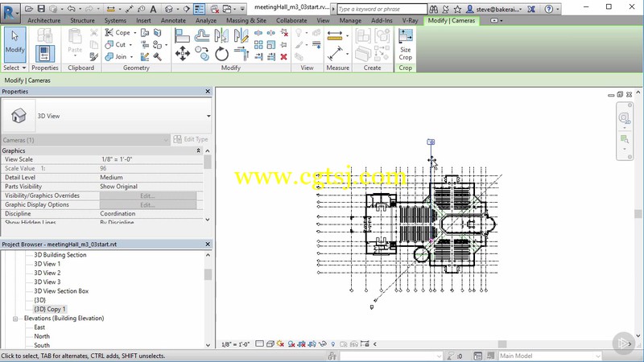The image size is (644, 362).
Task: Select the Copy tool in Modify panel
Action: click(x=202, y=54)
